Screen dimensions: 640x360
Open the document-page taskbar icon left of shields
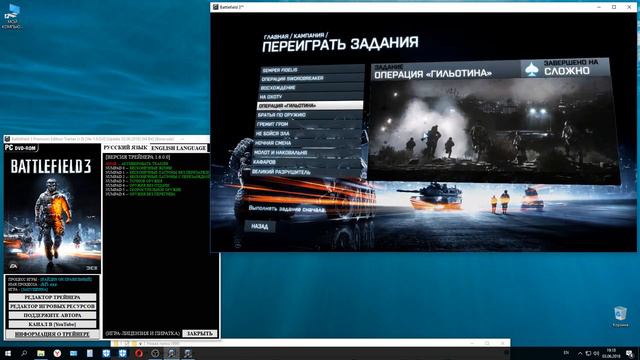(x=90, y=353)
